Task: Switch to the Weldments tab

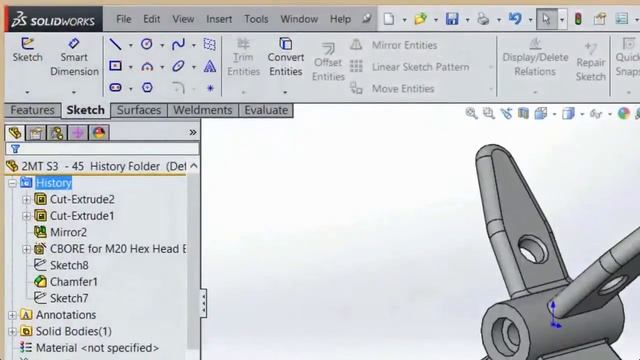Action: 202,110
